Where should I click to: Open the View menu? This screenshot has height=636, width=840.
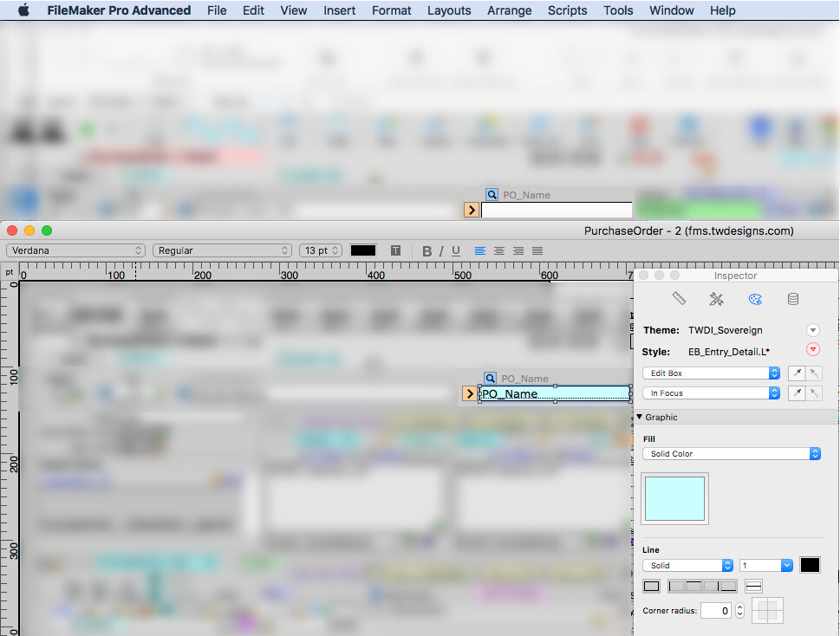click(x=294, y=10)
